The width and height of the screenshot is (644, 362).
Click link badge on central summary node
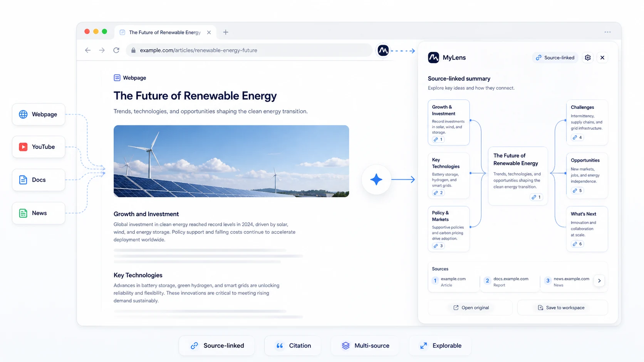click(x=536, y=197)
